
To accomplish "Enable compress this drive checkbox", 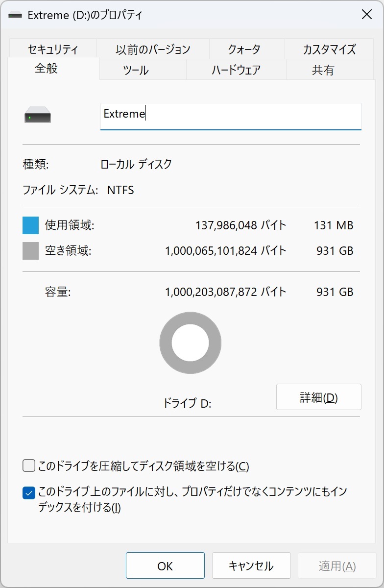I will pos(29,465).
